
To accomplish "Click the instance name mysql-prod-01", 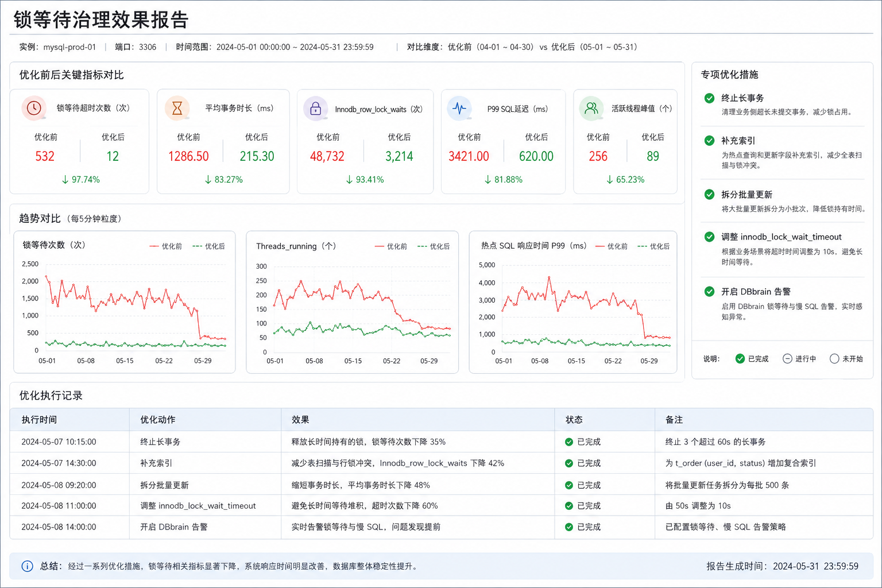I will coord(69,47).
